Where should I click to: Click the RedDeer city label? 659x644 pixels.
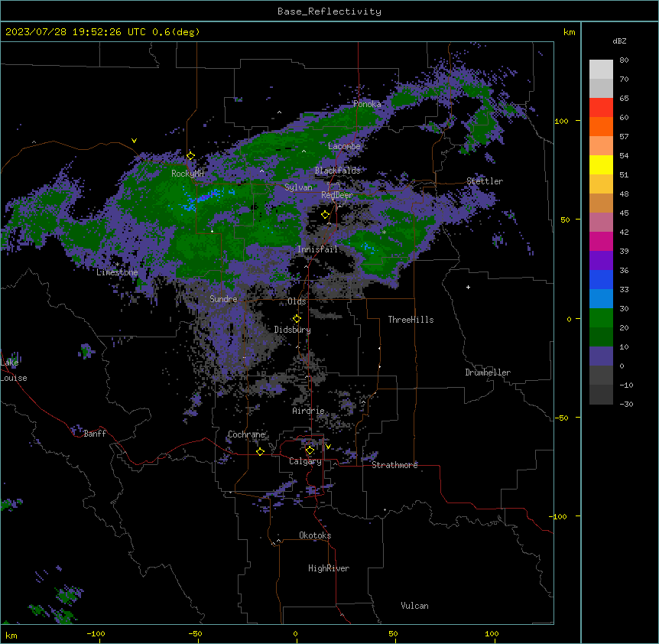coord(337,194)
